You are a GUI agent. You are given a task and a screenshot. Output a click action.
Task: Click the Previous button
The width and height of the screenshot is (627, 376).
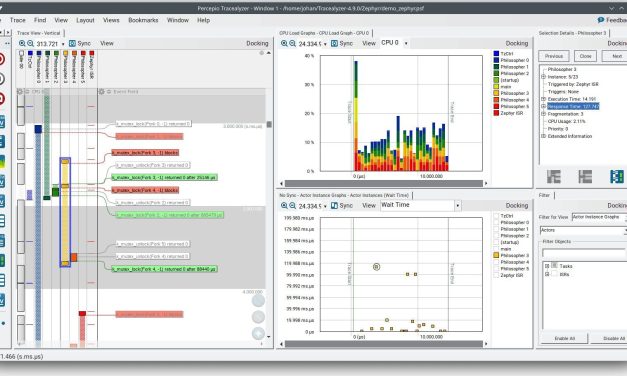pos(554,56)
